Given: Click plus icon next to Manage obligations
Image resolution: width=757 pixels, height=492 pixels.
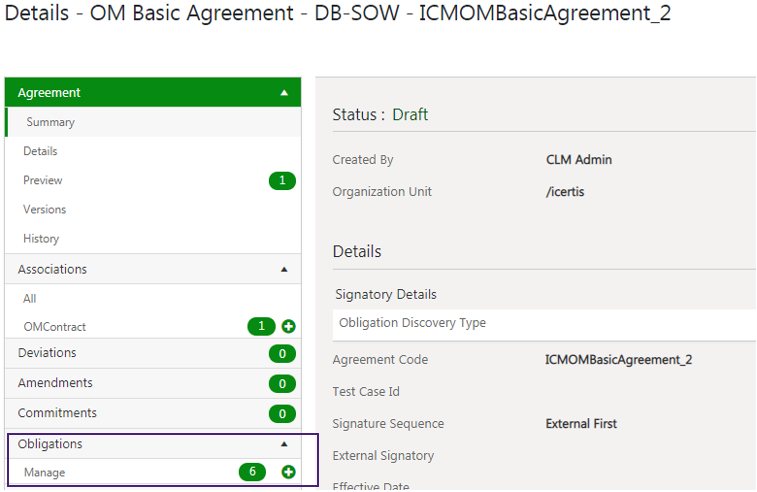Looking at the screenshot, I should pos(289,472).
